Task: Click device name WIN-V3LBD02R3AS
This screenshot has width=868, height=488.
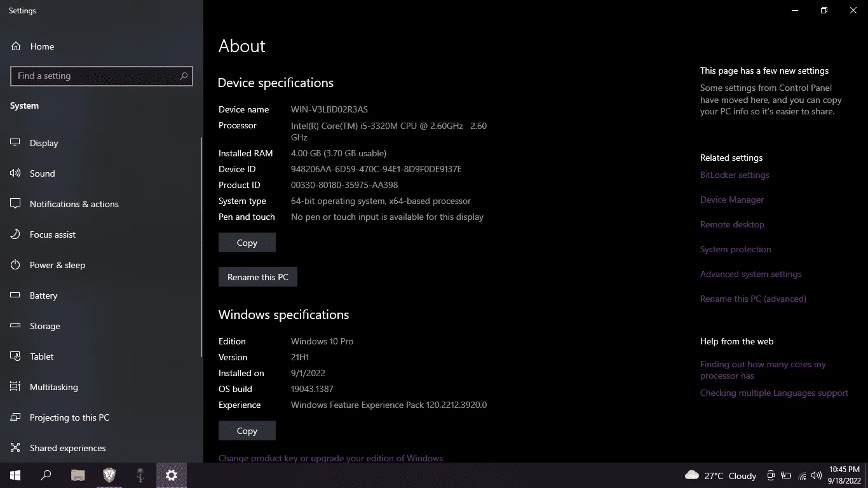Action: [329, 109]
